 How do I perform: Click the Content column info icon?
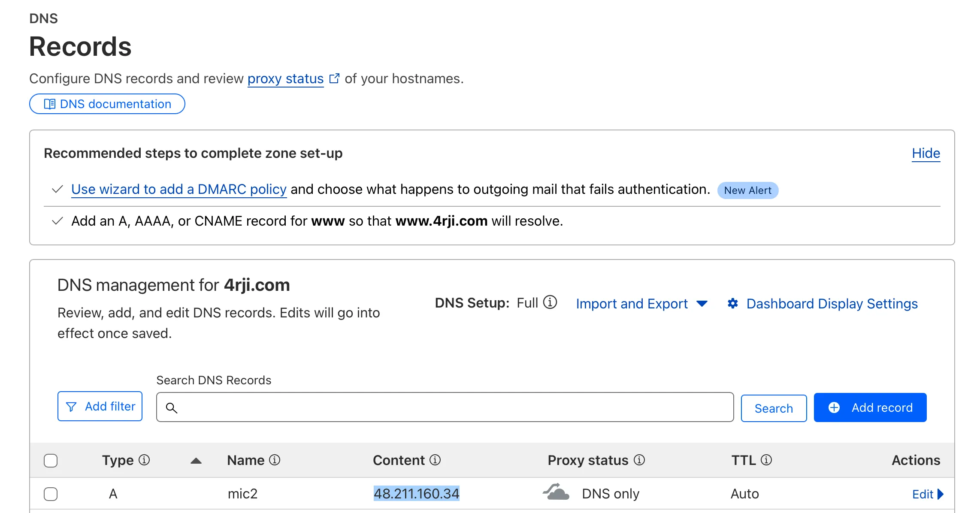click(435, 460)
